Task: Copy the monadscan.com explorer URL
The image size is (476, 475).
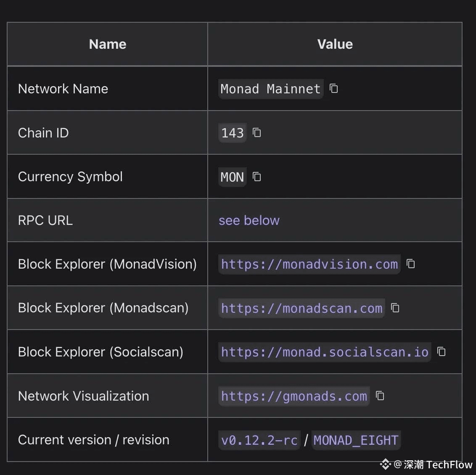Action: coord(395,308)
